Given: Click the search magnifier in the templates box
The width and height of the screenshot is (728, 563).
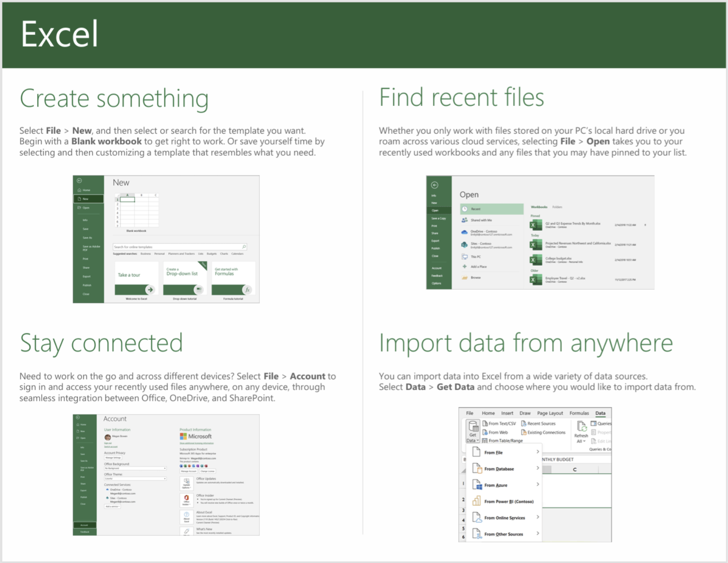Looking at the screenshot, I should coord(244,247).
